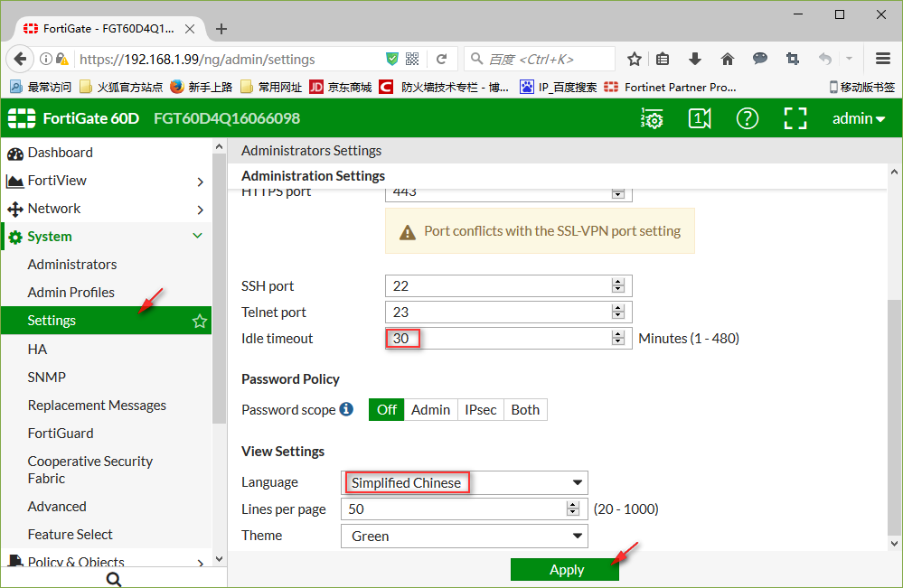Click the Apply button
Image resolution: width=903 pixels, height=588 pixels.
point(564,570)
